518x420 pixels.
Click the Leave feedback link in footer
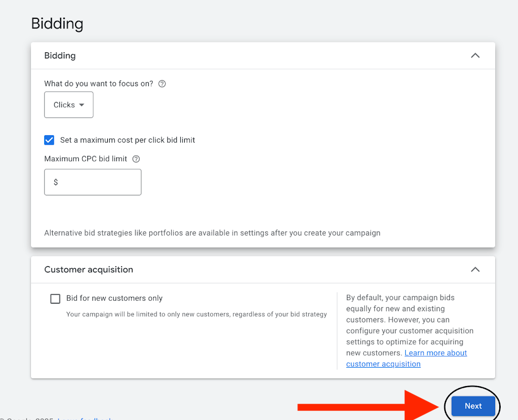click(85, 418)
